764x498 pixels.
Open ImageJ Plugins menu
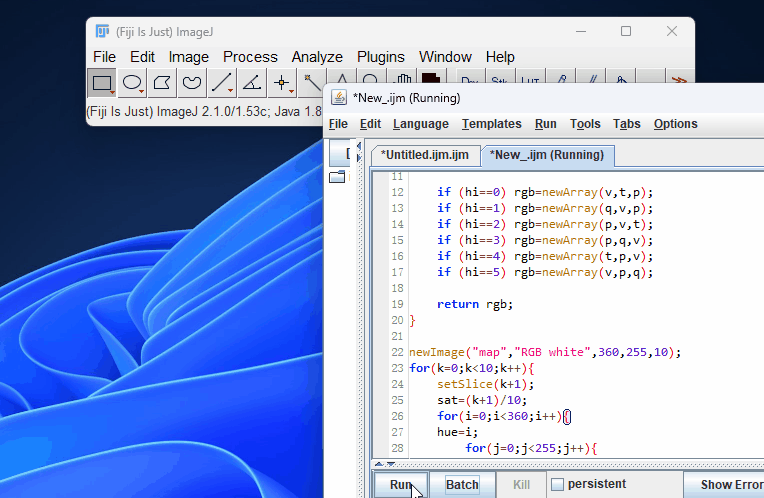[x=381, y=57]
